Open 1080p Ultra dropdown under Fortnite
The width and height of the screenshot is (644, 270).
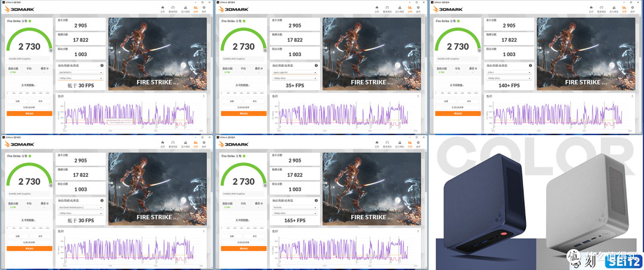[295, 213]
